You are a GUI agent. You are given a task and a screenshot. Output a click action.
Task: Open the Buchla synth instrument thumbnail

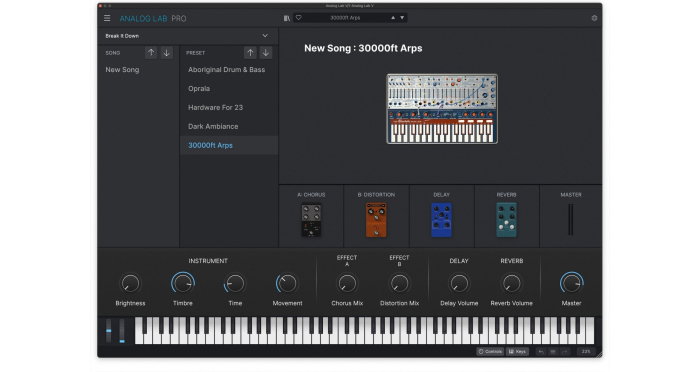click(442, 109)
